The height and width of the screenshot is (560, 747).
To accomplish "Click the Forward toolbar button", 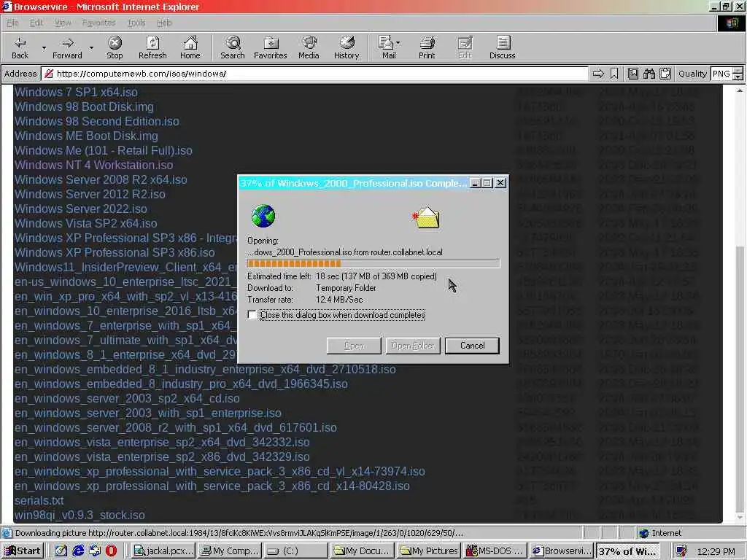I will [67, 47].
